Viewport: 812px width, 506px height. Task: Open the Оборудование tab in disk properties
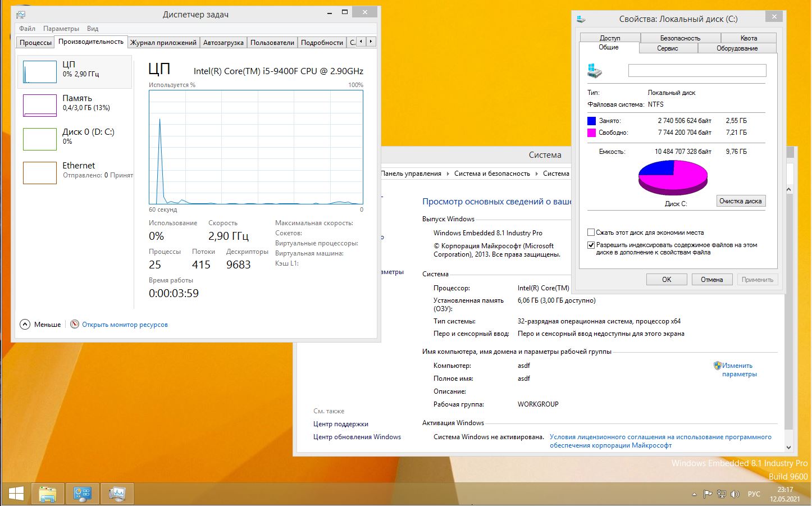tap(737, 48)
